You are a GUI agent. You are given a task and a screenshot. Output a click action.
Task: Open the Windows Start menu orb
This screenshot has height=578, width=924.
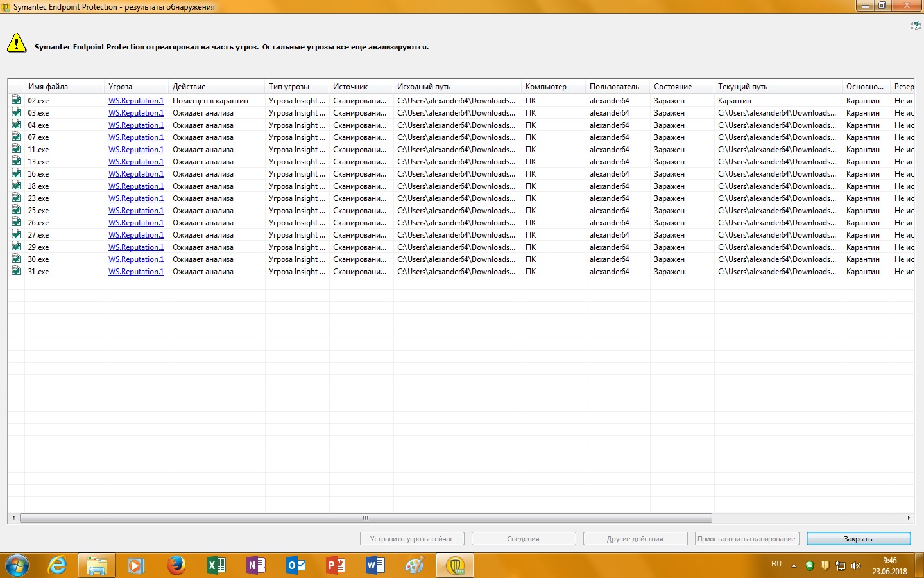[17, 566]
